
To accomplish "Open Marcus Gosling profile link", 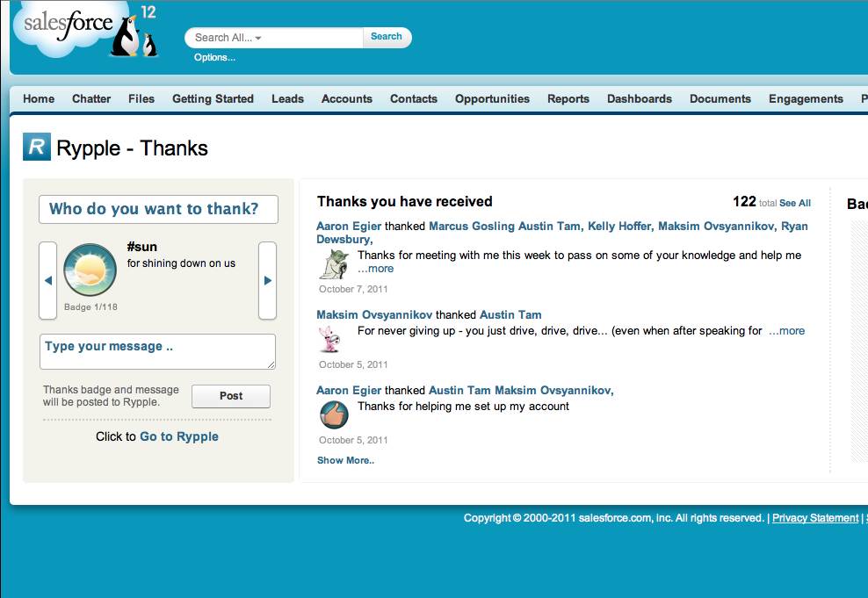I will tap(472, 227).
